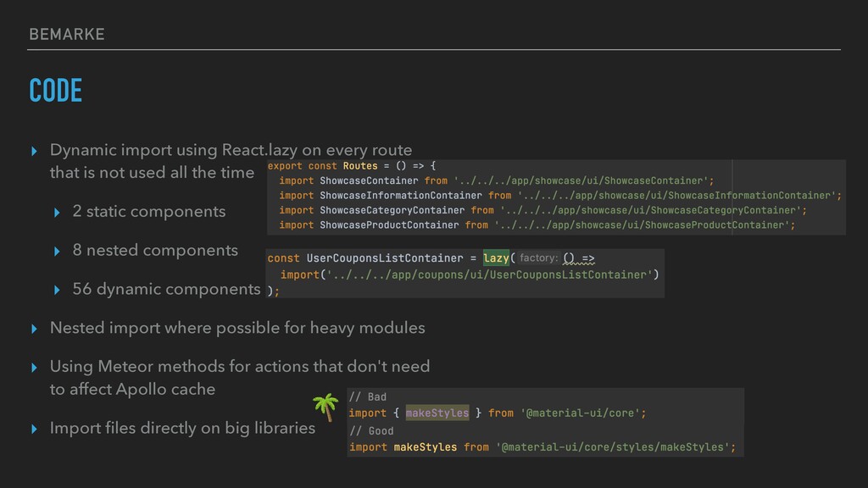
Task: Click the text '56 dynamic components'
Action: pos(166,289)
